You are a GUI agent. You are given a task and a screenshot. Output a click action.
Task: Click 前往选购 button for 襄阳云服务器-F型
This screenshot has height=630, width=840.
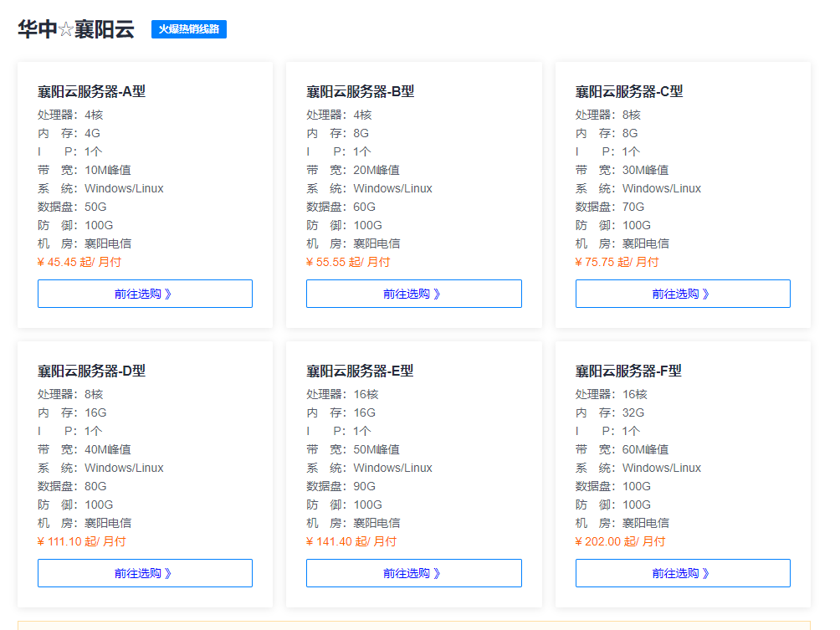(683, 573)
